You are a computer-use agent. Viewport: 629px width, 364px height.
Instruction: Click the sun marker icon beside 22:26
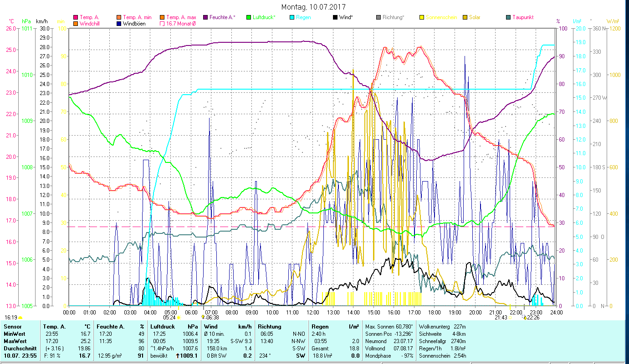click(525, 317)
